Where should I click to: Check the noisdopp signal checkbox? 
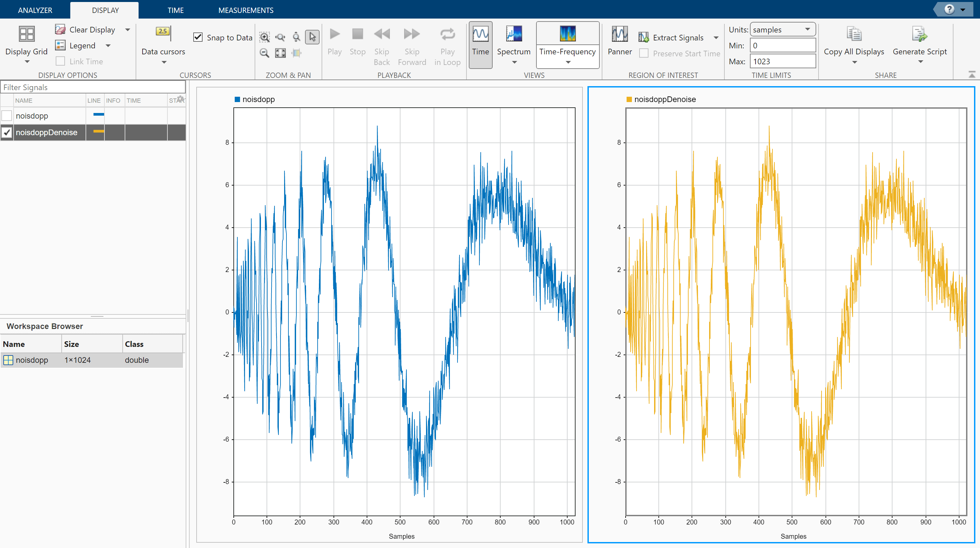7,116
